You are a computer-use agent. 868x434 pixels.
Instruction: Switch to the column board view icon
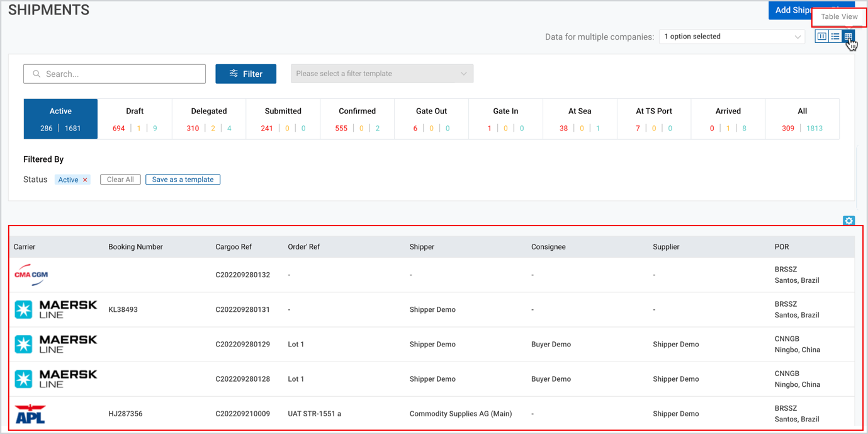click(821, 37)
